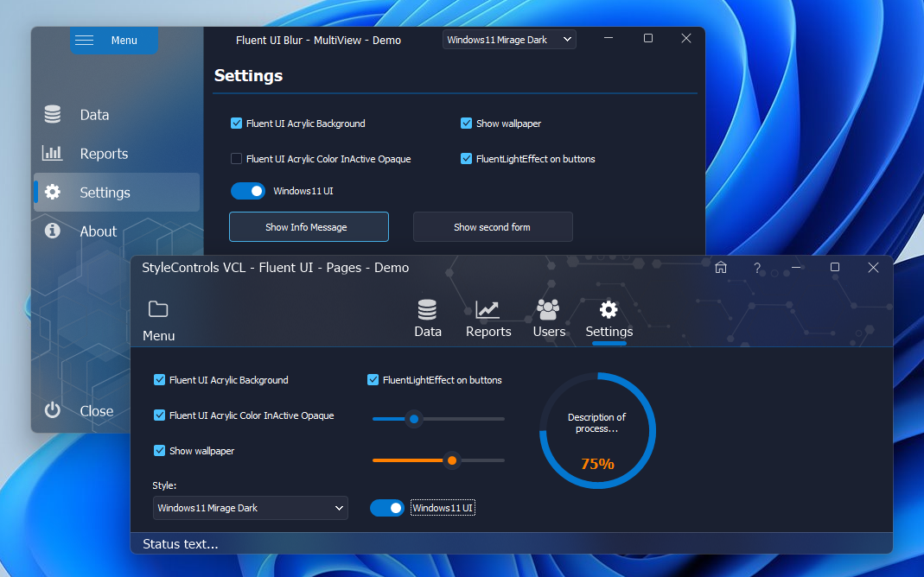Click the Menu folder icon in Pages window
Image resolution: width=924 pixels, height=577 pixels.
pyautogui.click(x=158, y=309)
